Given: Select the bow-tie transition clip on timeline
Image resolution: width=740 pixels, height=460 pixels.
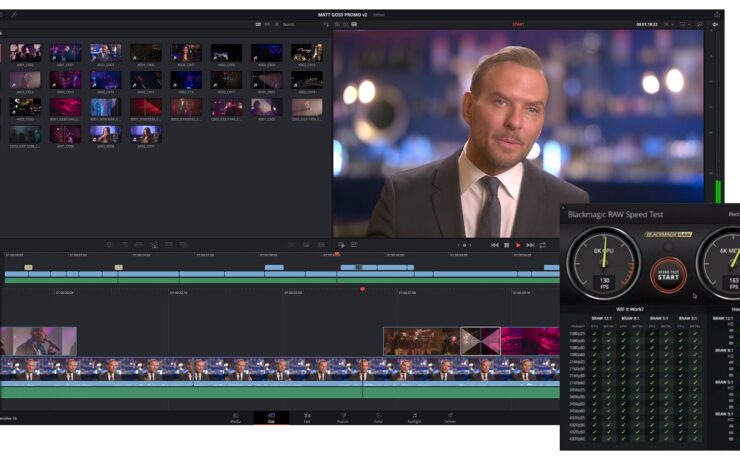Looking at the screenshot, I should (x=480, y=341).
